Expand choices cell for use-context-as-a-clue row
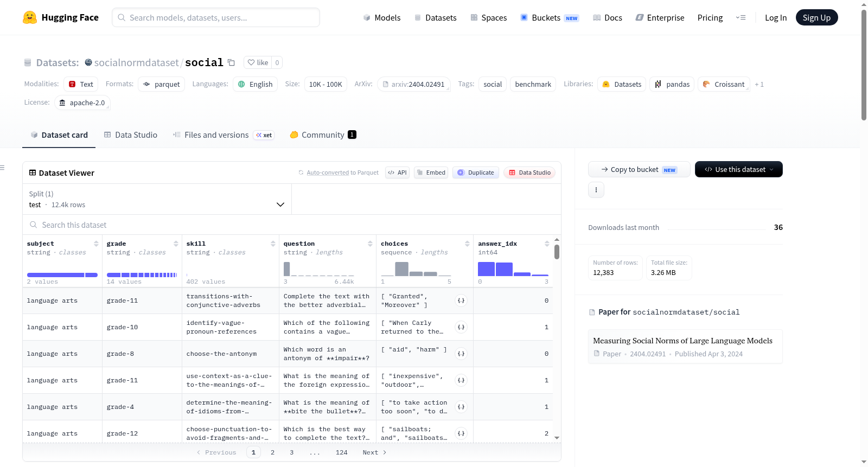868x467 pixels. (x=461, y=380)
